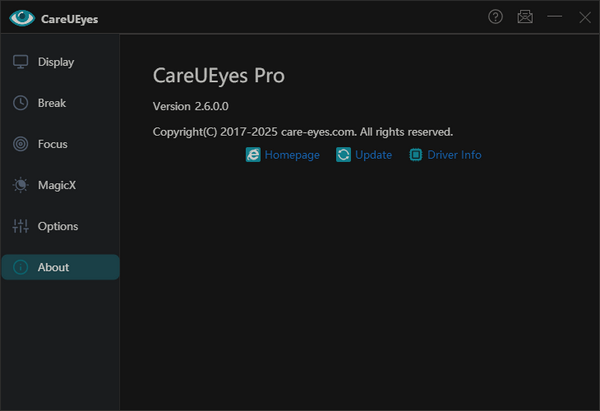Check for updates via Update link
Screen dimensions: 600x411
pos(373,155)
